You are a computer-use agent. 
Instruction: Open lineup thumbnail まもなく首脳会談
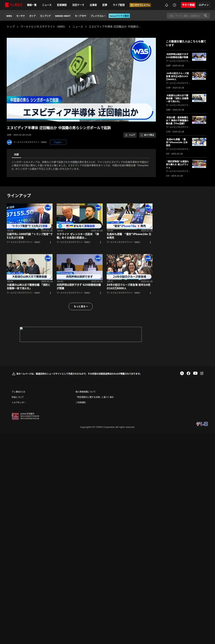click(x=80, y=216)
